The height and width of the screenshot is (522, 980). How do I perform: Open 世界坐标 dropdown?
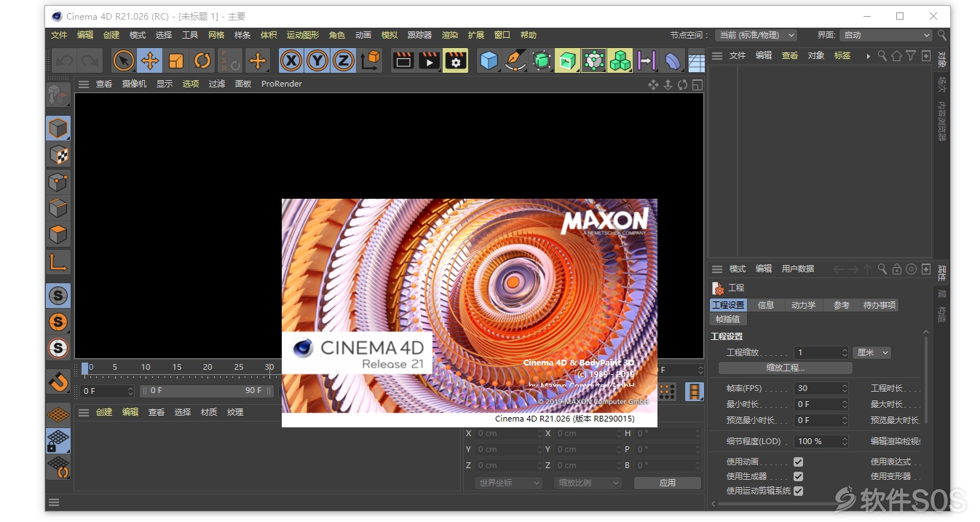click(x=507, y=483)
